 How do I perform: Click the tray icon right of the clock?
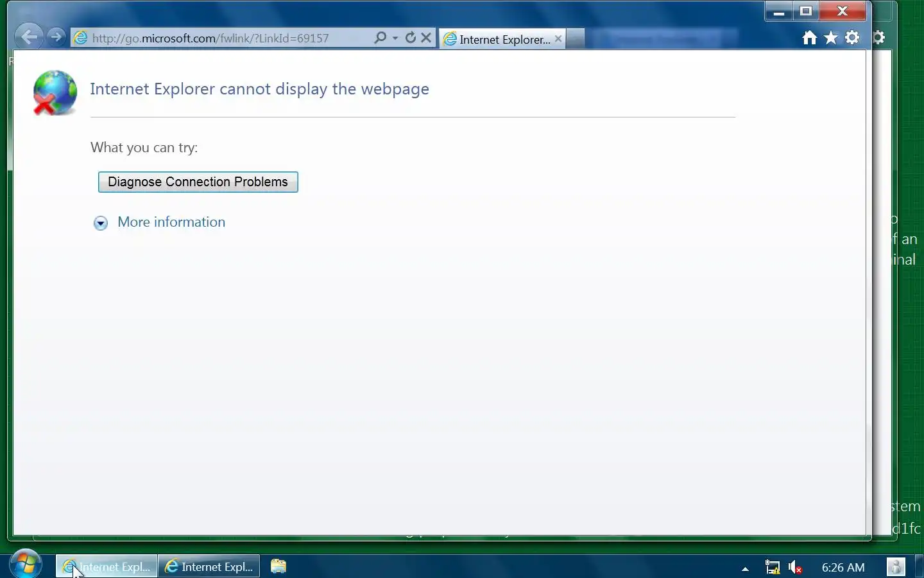(x=896, y=566)
